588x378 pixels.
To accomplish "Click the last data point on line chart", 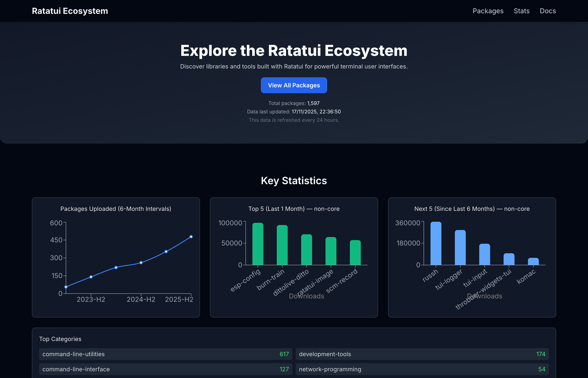I will point(191,237).
